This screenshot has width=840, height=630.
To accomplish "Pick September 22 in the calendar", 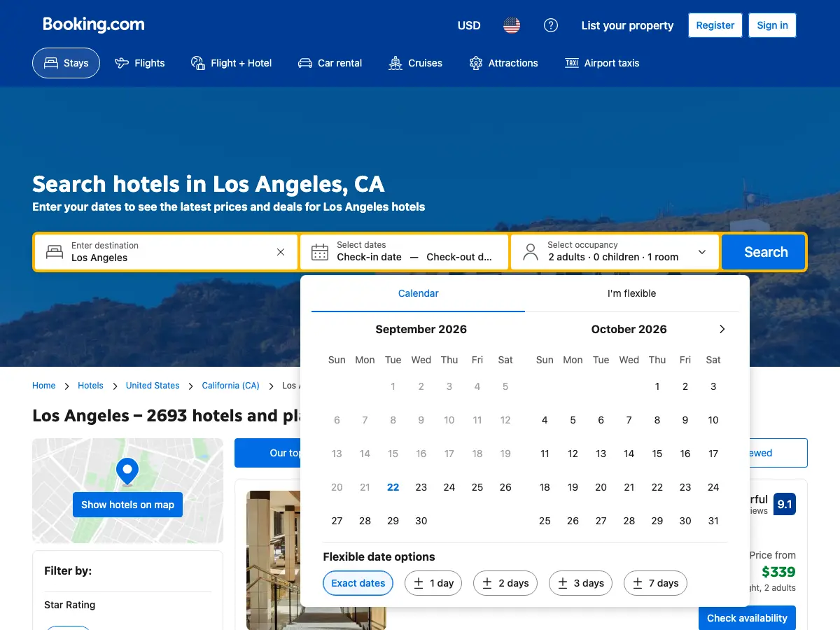I will point(393,487).
